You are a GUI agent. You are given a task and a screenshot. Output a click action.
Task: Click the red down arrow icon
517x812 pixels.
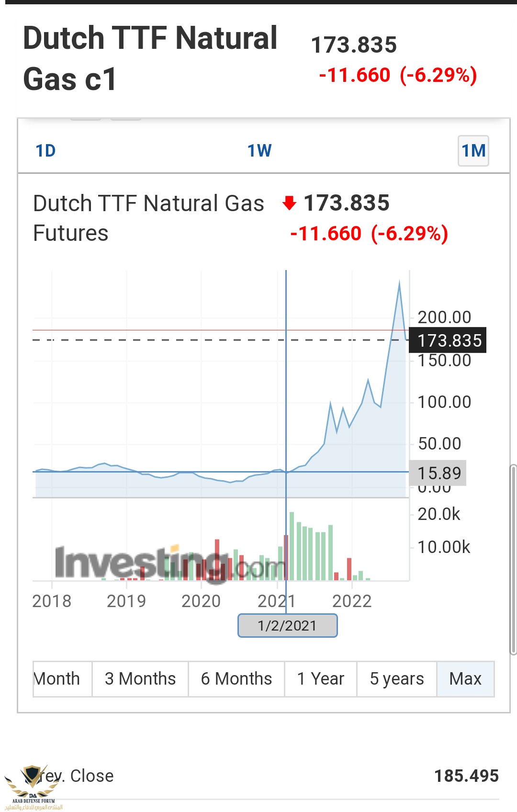pos(289,203)
